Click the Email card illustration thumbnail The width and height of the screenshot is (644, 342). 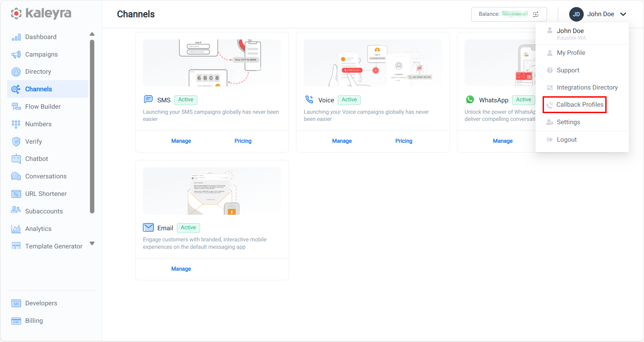coord(212,191)
